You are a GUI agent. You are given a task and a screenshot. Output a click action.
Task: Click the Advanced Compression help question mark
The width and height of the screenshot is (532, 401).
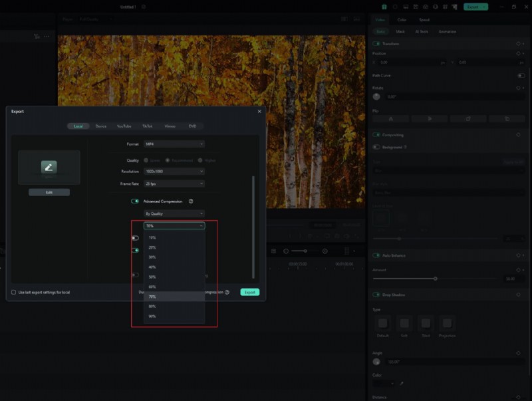click(191, 201)
